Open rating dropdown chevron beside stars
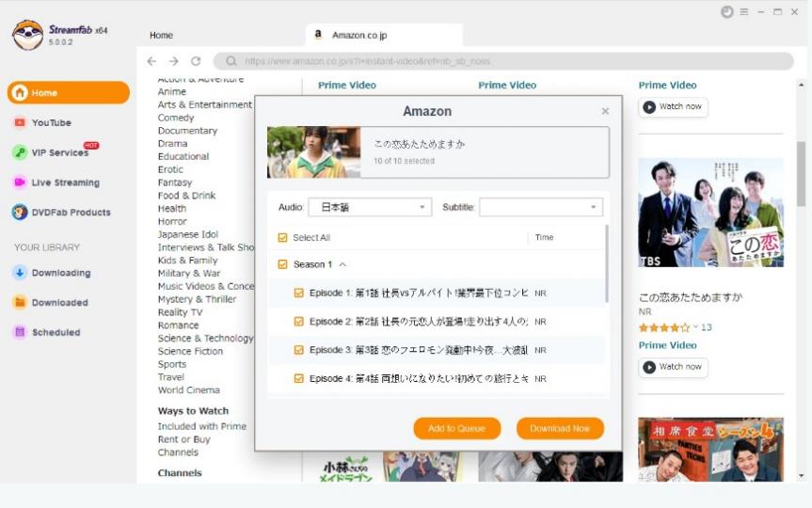 (696, 326)
